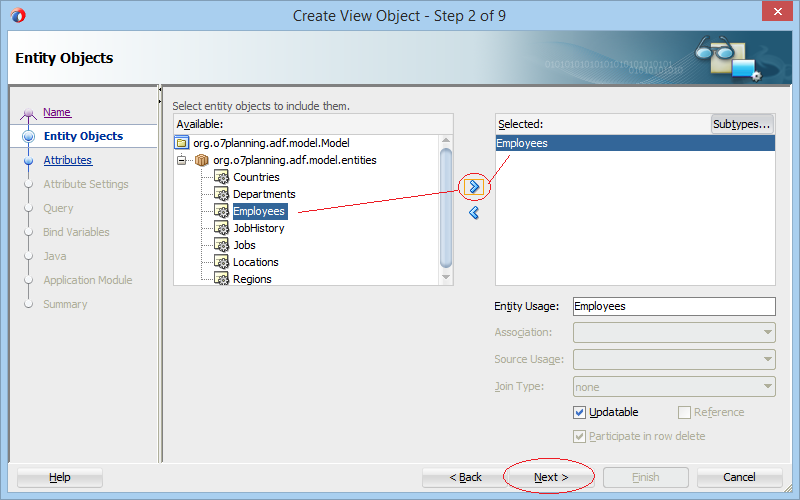
Task: Click the Cancel button
Action: (739, 477)
